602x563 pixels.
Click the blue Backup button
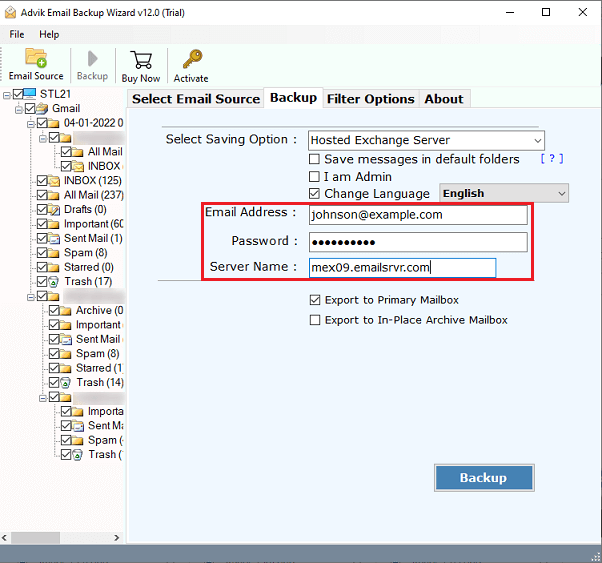click(x=484, y=478)
